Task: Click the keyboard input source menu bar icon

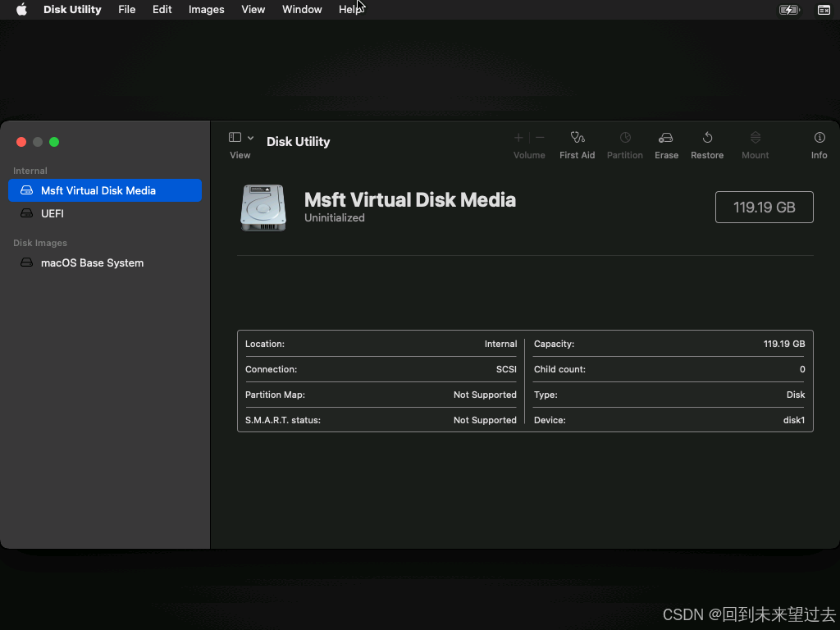Action: (x=824, y=10)
